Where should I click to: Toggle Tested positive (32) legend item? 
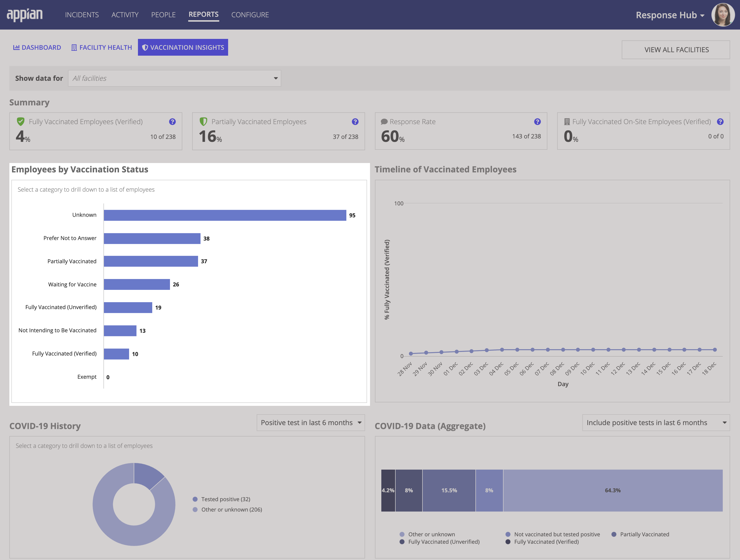point(221,499)
